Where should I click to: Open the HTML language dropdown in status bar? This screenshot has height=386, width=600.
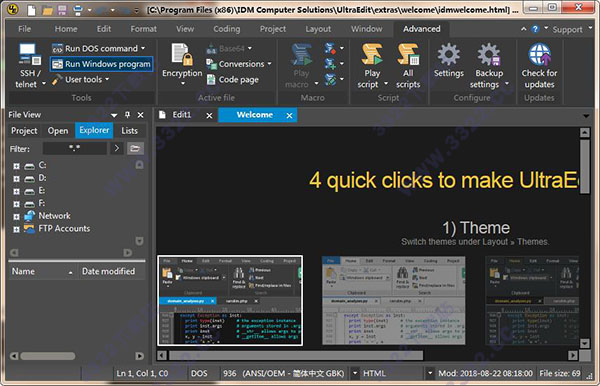(x=430, y=373)
